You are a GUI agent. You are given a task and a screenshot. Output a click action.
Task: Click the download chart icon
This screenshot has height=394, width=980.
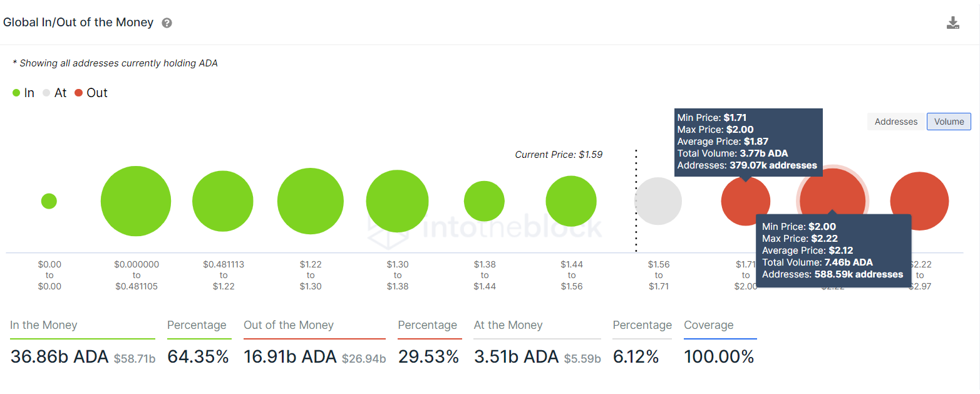[952, 23]
